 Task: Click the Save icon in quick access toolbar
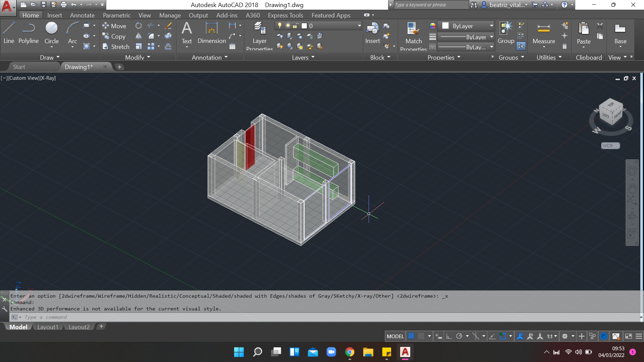43,5
